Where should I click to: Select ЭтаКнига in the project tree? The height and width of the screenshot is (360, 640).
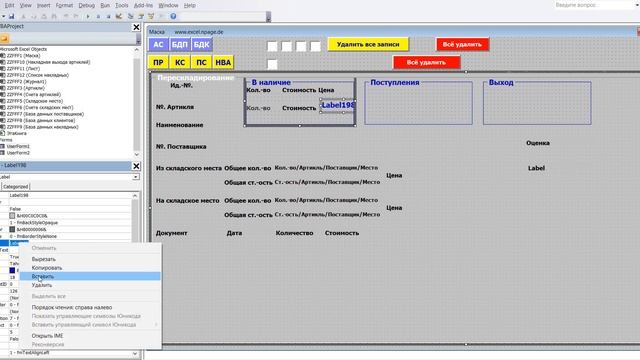[16, 133]
